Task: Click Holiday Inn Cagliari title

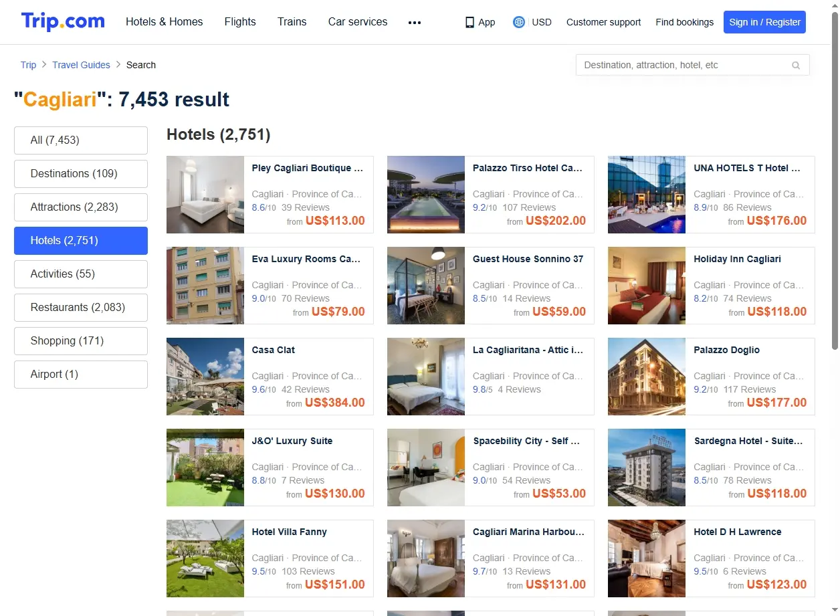Action: [x=737, y=259]
